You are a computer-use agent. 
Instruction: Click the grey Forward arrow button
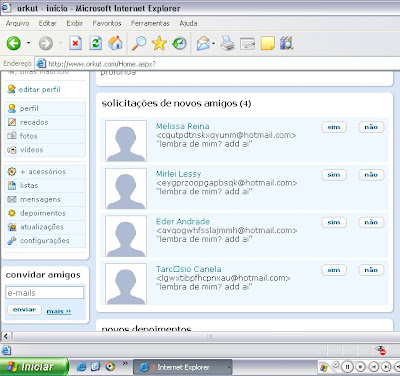(46, 43)
